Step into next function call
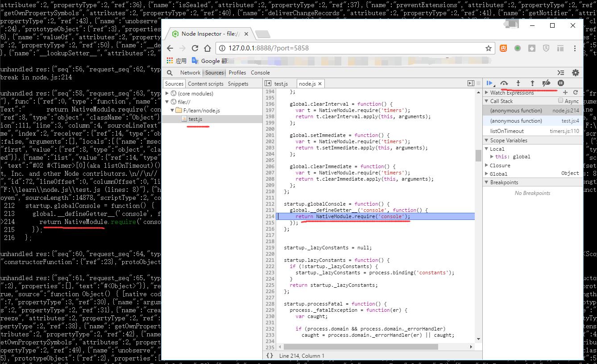The image size is (597, 364). [518, 83]
